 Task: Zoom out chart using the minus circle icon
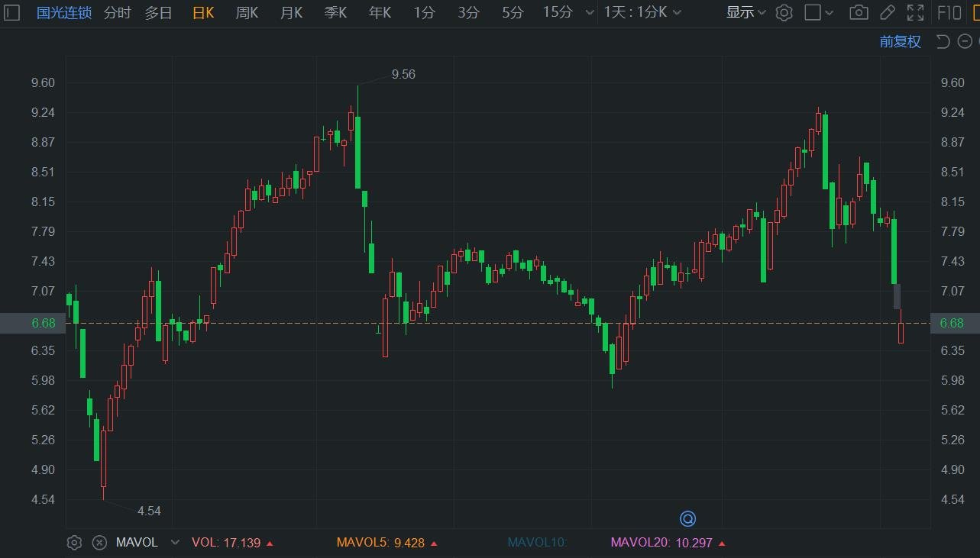click(965, 41)
